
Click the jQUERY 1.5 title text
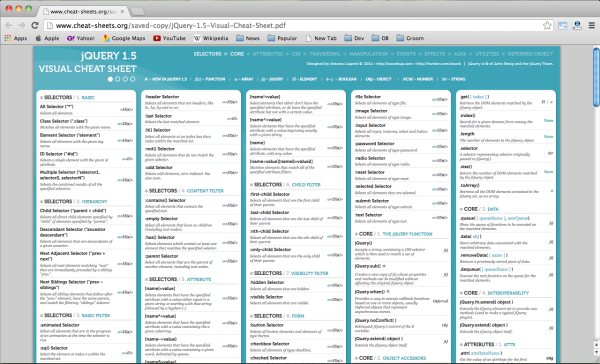pyautogui.click(x=108, y=56)
